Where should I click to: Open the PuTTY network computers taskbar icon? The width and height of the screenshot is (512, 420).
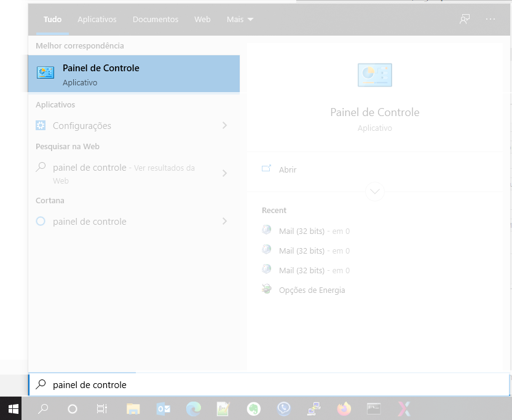tap(314, 408)
